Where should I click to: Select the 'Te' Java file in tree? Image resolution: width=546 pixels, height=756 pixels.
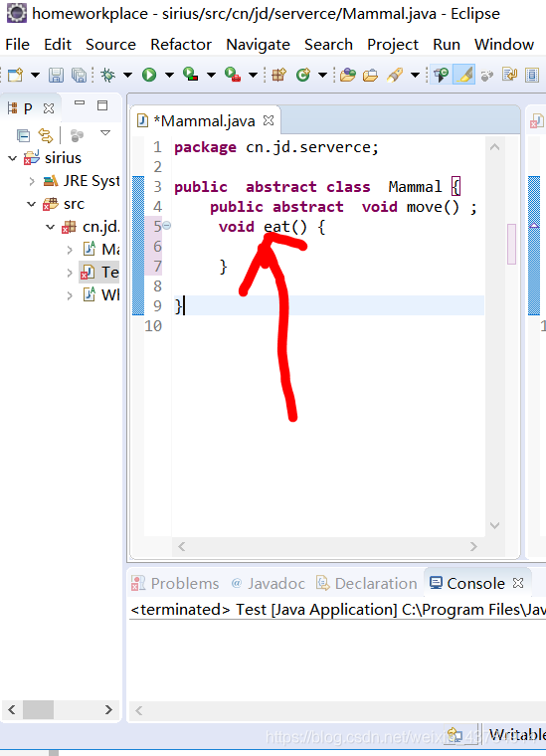[x=100, y=273]
